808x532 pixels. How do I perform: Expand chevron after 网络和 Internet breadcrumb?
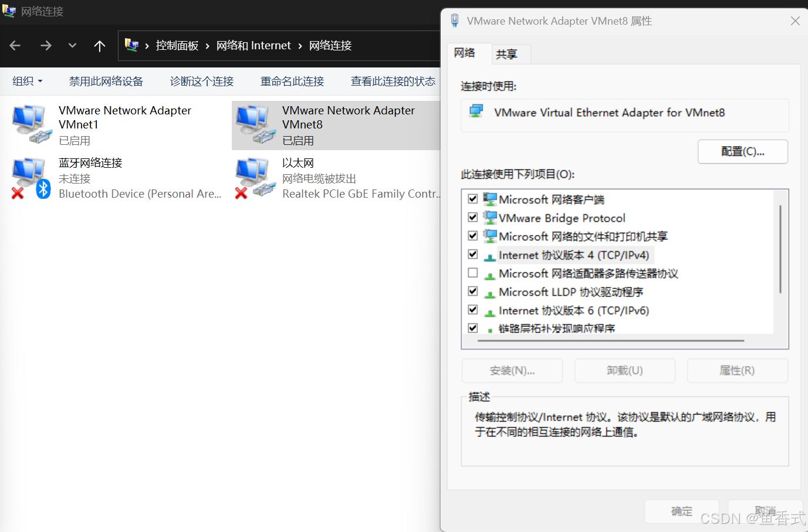(x=300, y=46)
